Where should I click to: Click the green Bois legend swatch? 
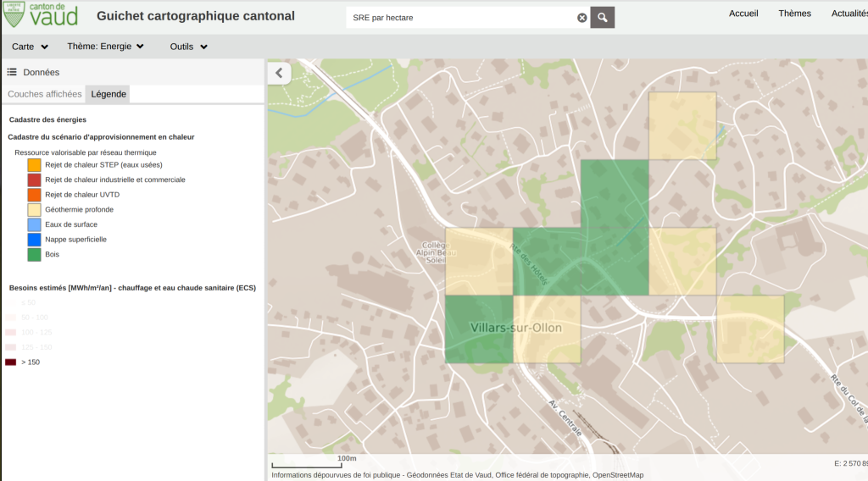34,254
